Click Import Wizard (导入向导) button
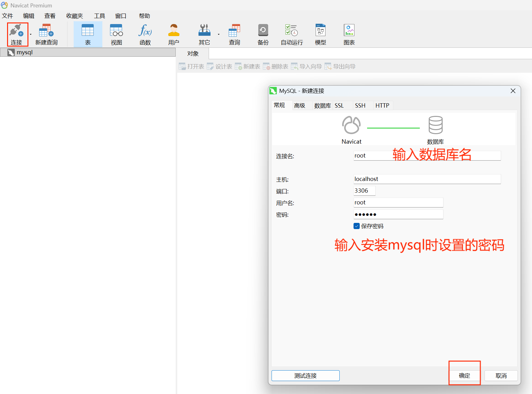The image size is (532, 394). click(306, 67)
